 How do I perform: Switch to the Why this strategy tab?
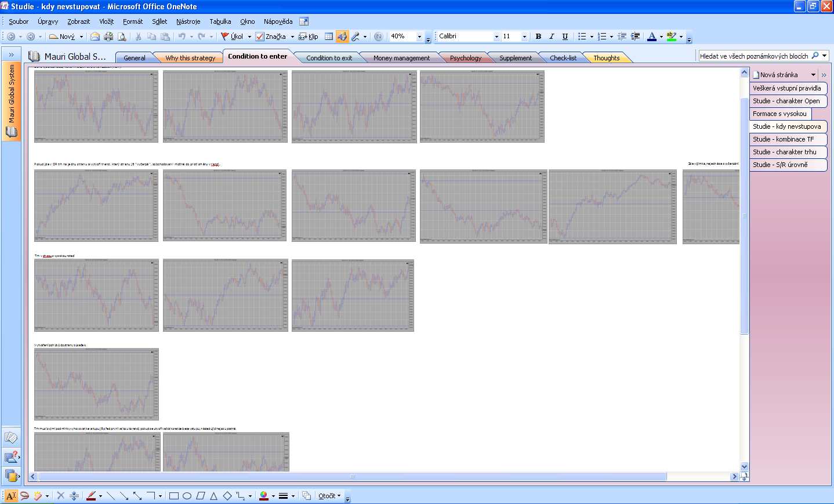(190, 58)
